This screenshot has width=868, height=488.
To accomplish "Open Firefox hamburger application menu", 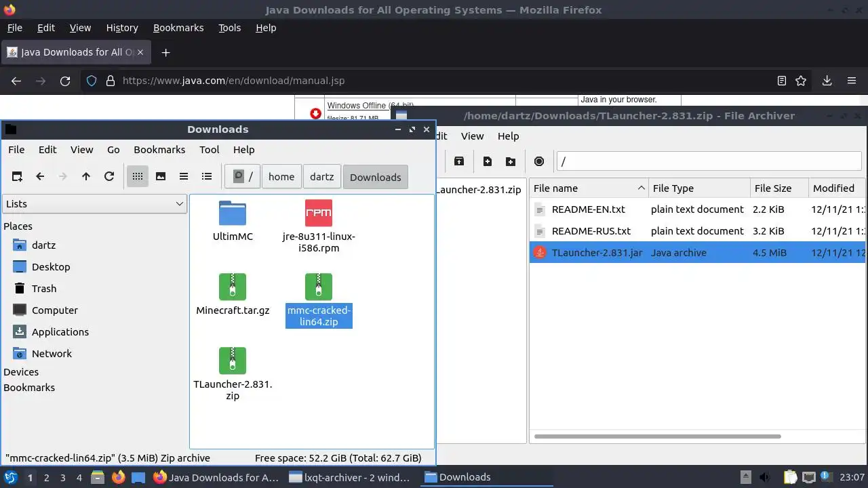I will [x=852, y=81].
